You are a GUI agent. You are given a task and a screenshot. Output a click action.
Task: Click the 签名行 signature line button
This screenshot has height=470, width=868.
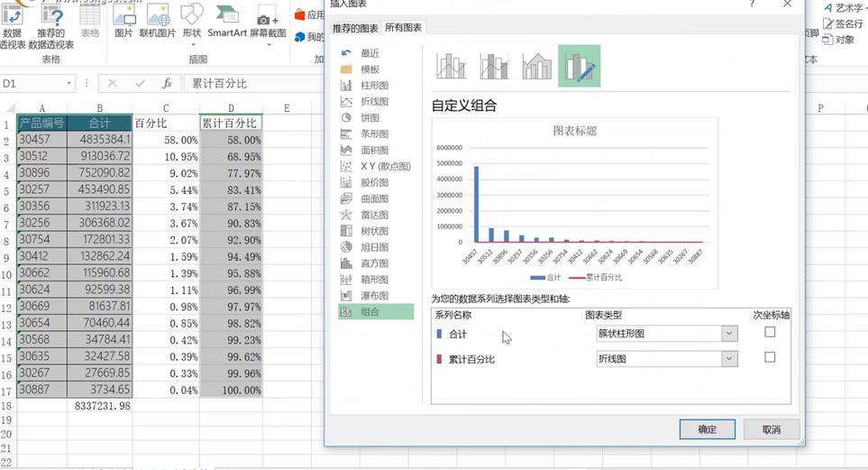tap(843, 23)
